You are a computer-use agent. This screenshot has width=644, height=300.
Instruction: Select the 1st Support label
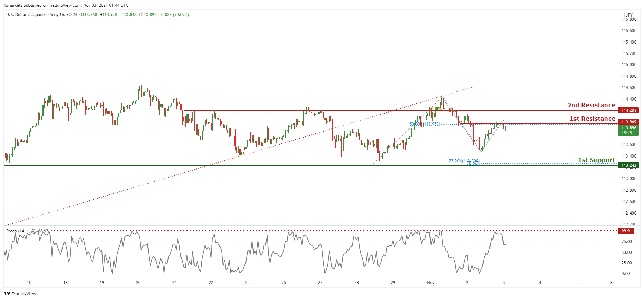[x=597, y=160]
